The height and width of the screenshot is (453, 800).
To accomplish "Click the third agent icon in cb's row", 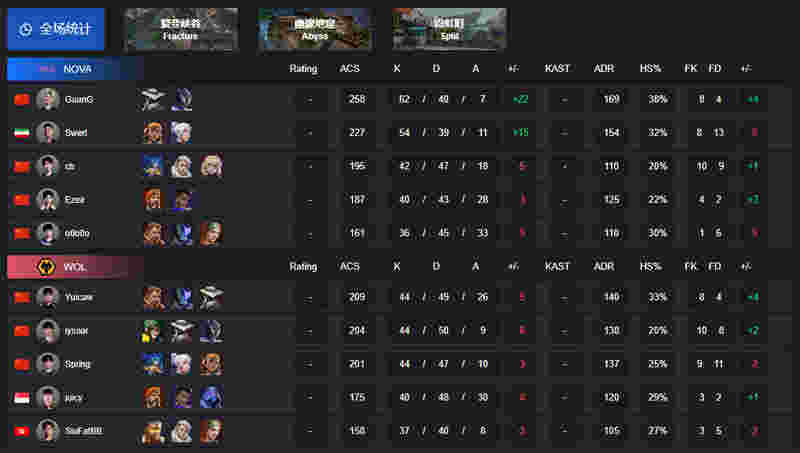I will (x=211, y=166).
